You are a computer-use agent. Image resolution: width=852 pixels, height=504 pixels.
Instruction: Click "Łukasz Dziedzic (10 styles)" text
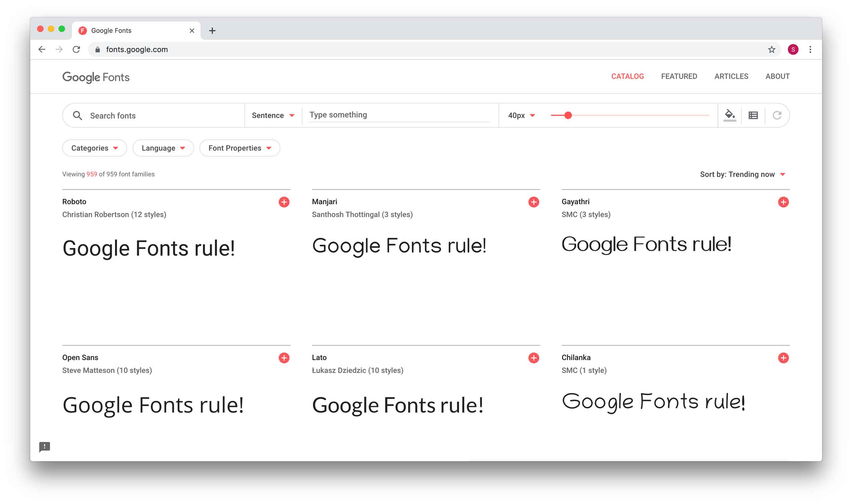pos(357,370)
